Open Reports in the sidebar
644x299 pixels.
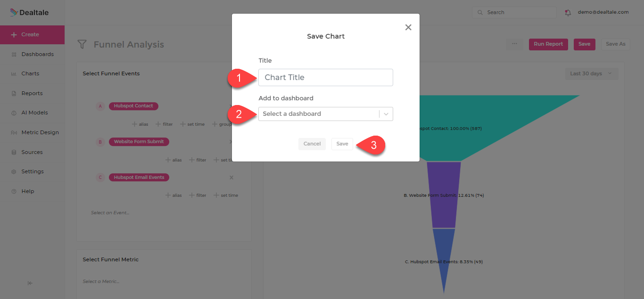(x=32, y=93)
